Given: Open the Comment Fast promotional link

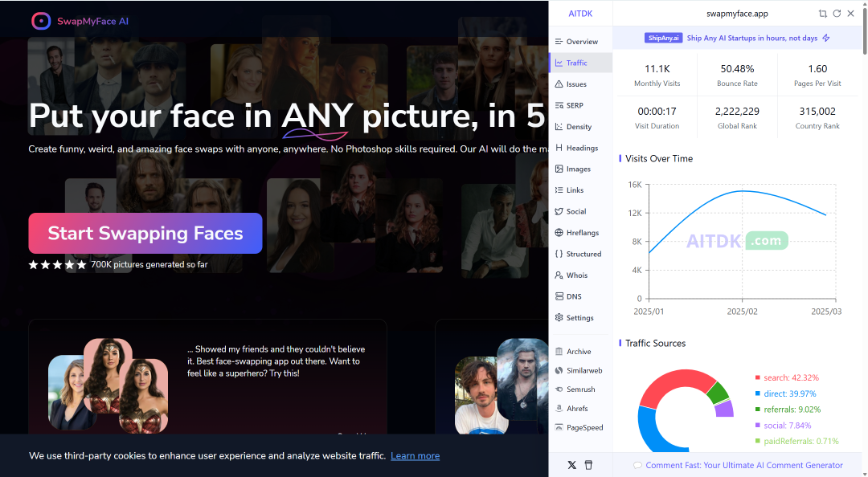Looking at the screenshot, I should click(x=744, y=466).
